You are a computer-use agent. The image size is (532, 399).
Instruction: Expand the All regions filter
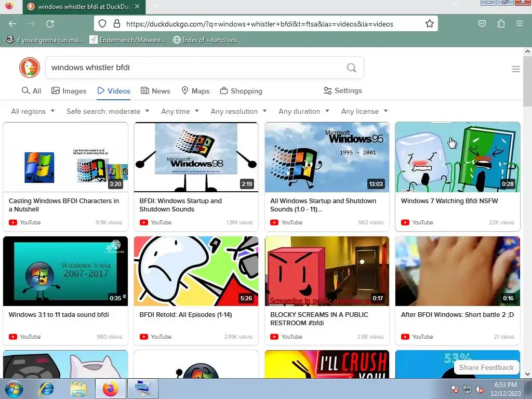pyautogui.click(x=33, y=111)
